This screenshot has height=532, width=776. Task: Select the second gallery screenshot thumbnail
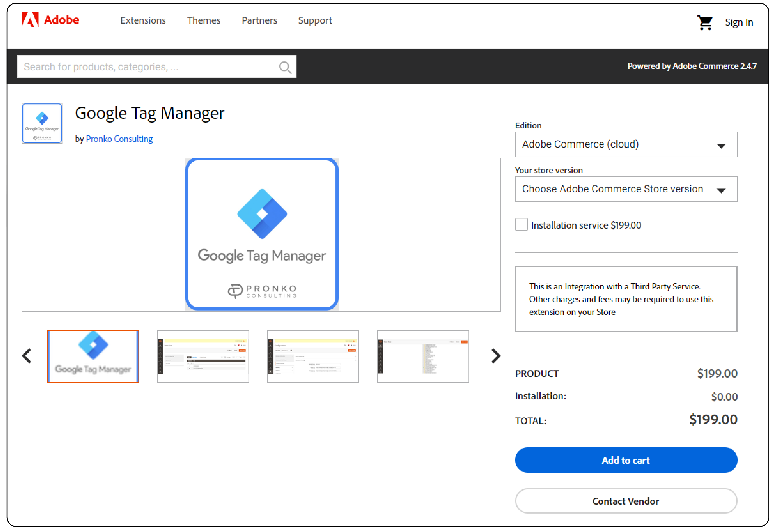(203, 356)
